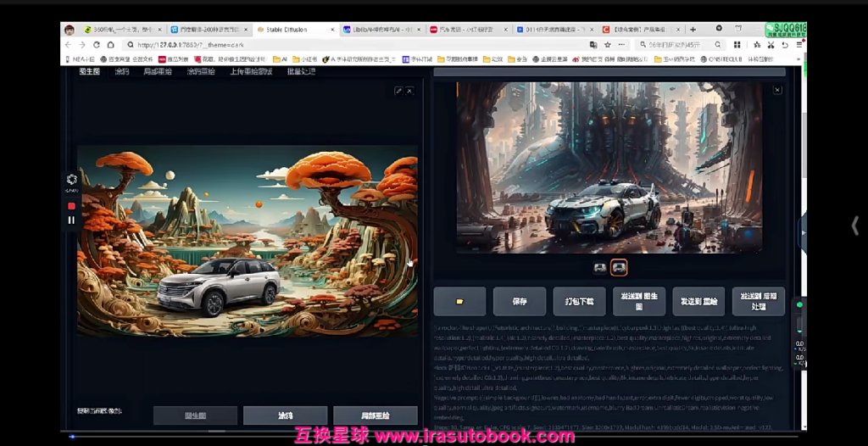
Task: Remove the input image with its X
Action: (x=409, y=91)
